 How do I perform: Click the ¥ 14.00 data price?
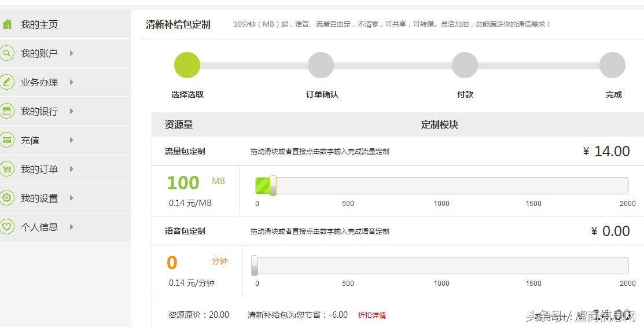[x=606, y=151]
